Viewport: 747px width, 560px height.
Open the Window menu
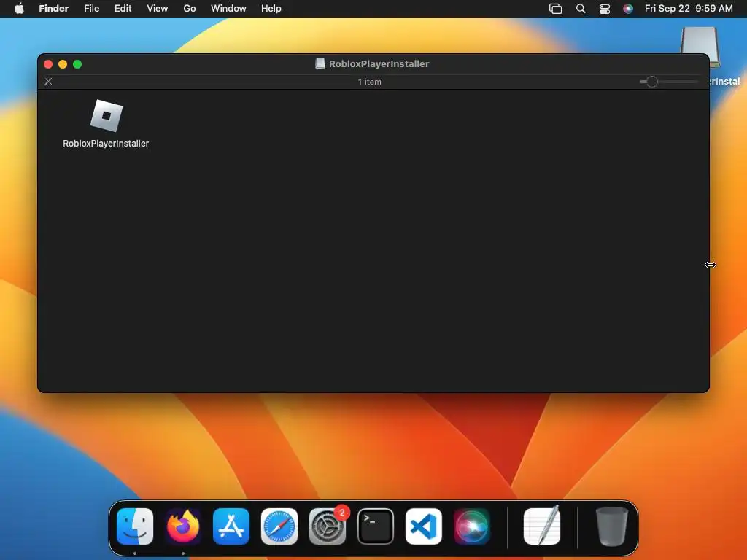coord(228,9)
